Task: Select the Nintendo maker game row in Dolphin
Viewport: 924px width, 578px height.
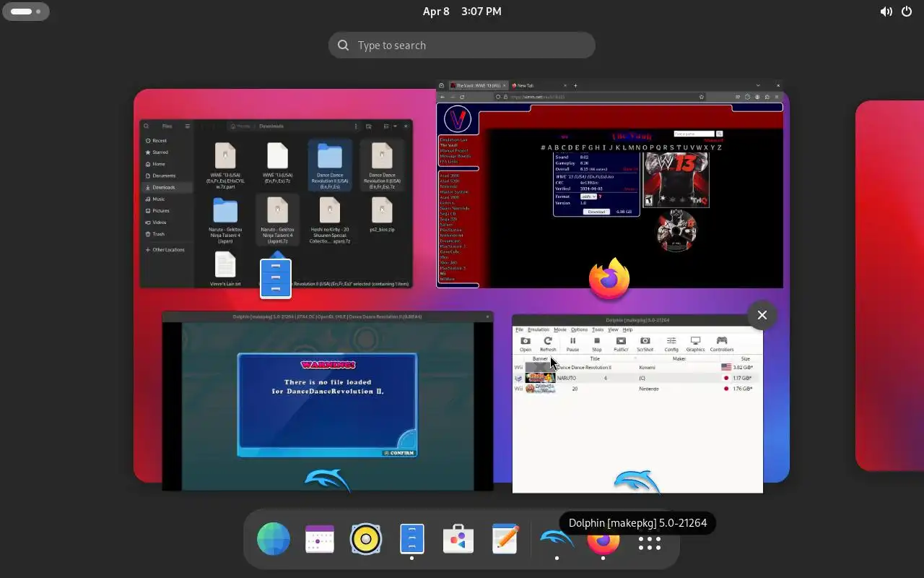Action: tap(637, 389)
